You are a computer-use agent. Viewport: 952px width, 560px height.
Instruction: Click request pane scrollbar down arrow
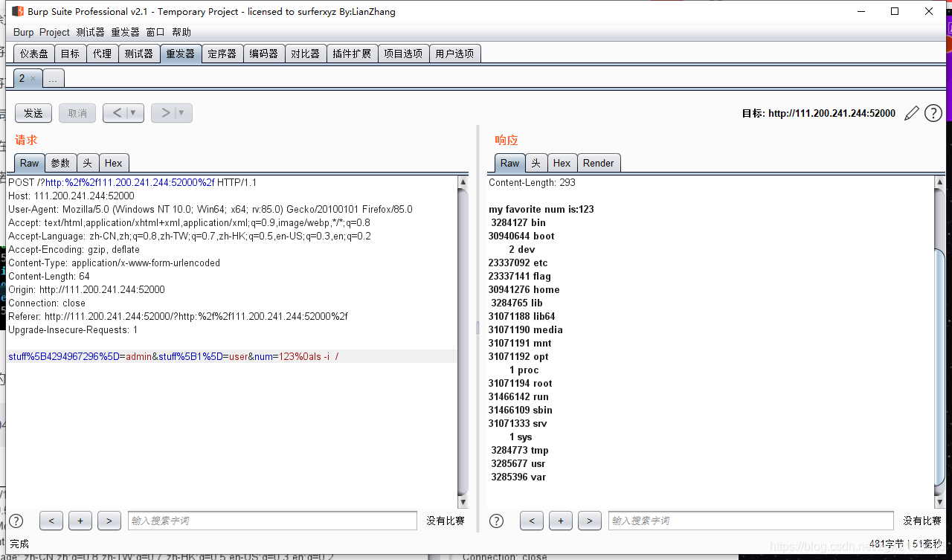tap(463, 502)
